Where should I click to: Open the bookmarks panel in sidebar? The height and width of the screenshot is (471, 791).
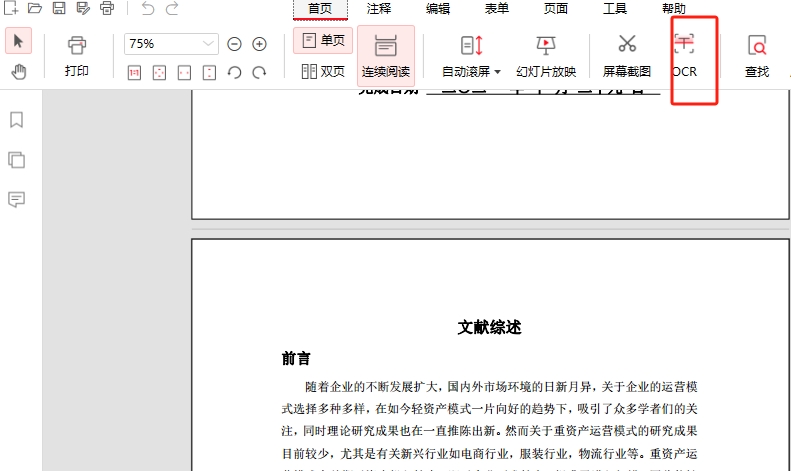pos(16,120)
